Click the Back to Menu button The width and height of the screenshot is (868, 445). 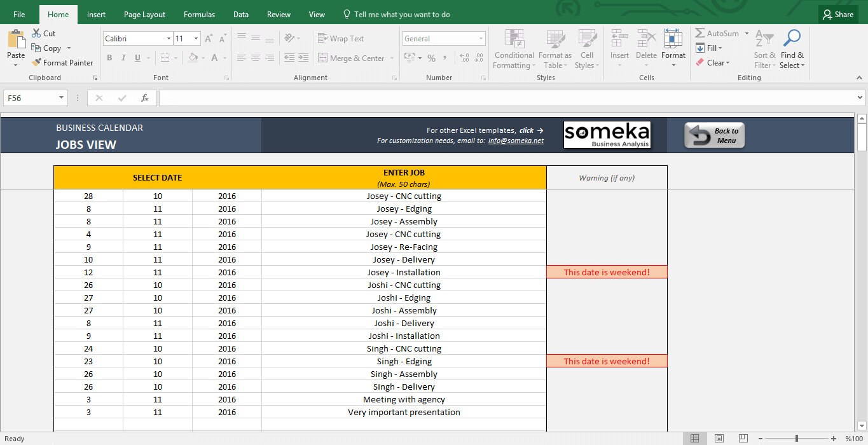click(x=713, y=134)
